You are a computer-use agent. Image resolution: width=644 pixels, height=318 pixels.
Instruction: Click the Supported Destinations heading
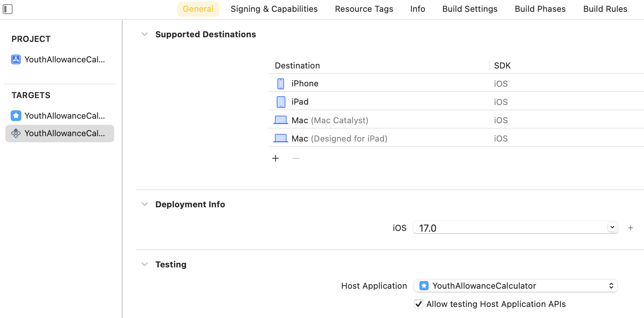click(206, 34)
